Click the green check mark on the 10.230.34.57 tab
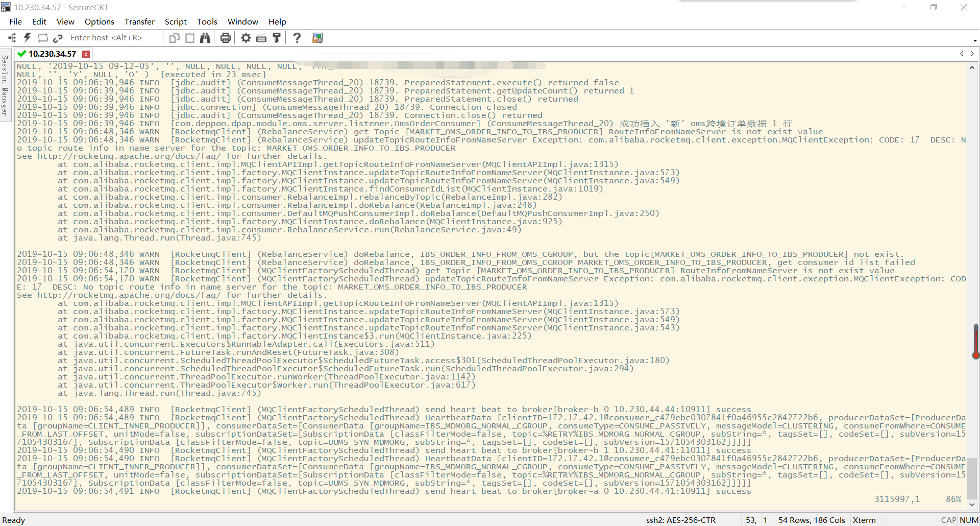Screen dimensions: 980x526 coord(21,54)
